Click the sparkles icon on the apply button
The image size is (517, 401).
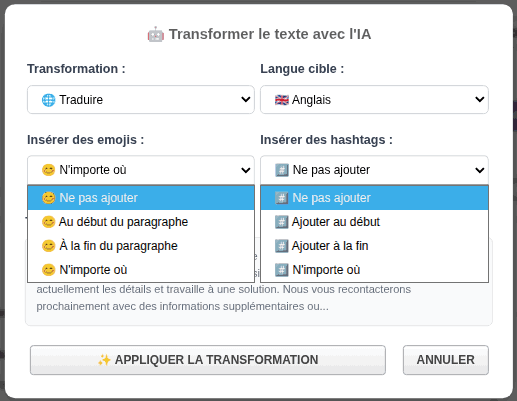point(104,360)
